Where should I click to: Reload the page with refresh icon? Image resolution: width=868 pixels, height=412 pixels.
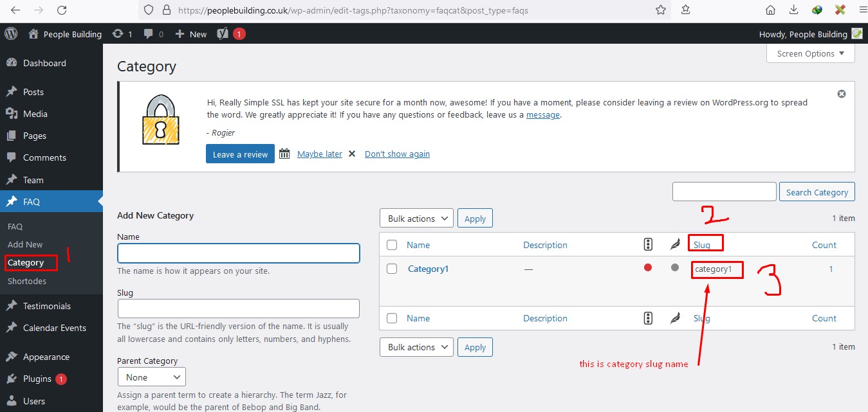(x=62, y=10)
